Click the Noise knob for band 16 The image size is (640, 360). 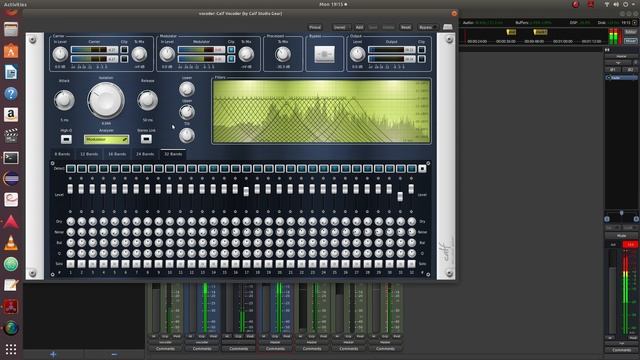(236, 232)
